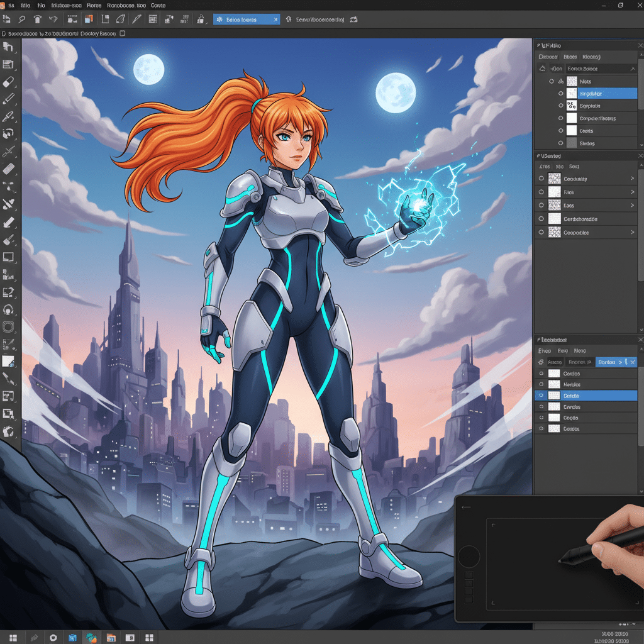Click the grid view icon in the top toolbar
The image size is (644, 644).
pos(152,19)
